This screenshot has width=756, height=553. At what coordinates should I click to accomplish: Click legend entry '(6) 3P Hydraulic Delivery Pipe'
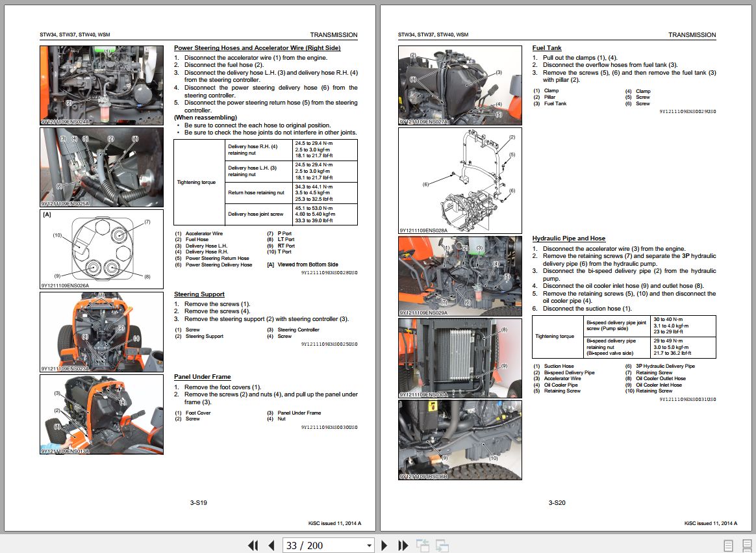tap(660, 367)
